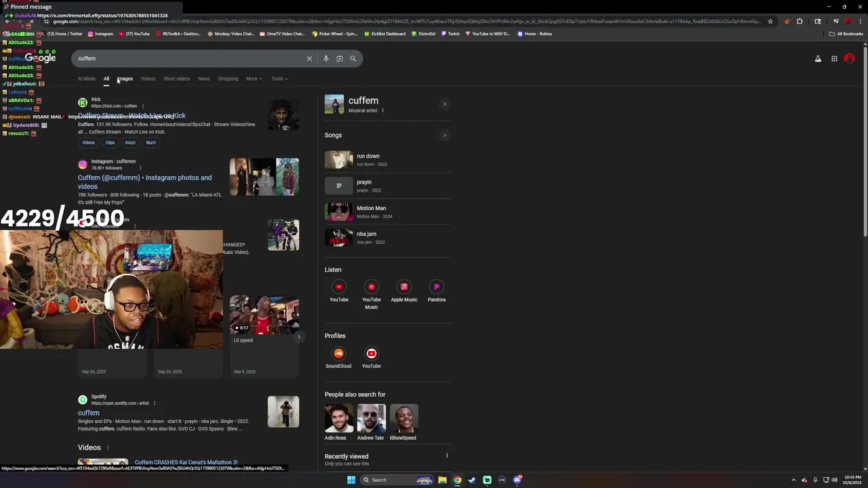
Task: Click the Windows taskbar Search box
Action: point(397,480)
